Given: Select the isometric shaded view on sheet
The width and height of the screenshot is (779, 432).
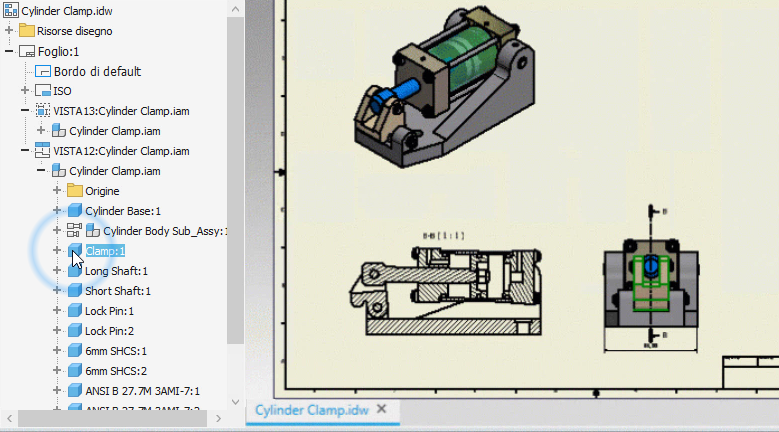Looking at the screenshot, I should click(x=444, y=87).
